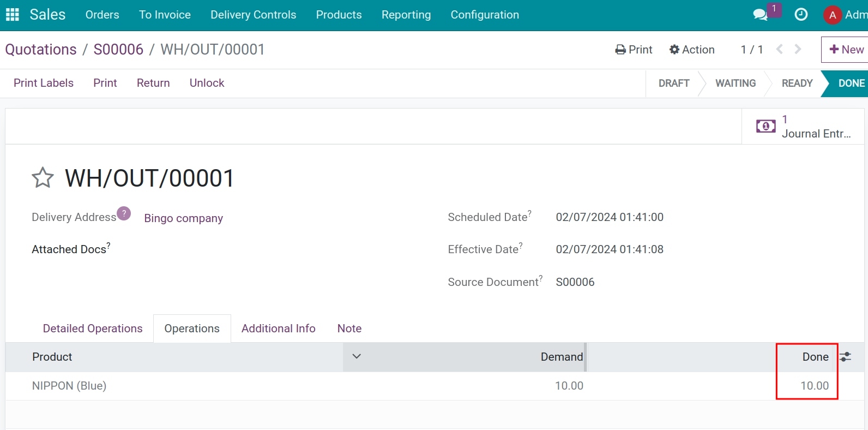Go back to Quotations breadcrumb
Screen dimensions: 868x430
41,50
